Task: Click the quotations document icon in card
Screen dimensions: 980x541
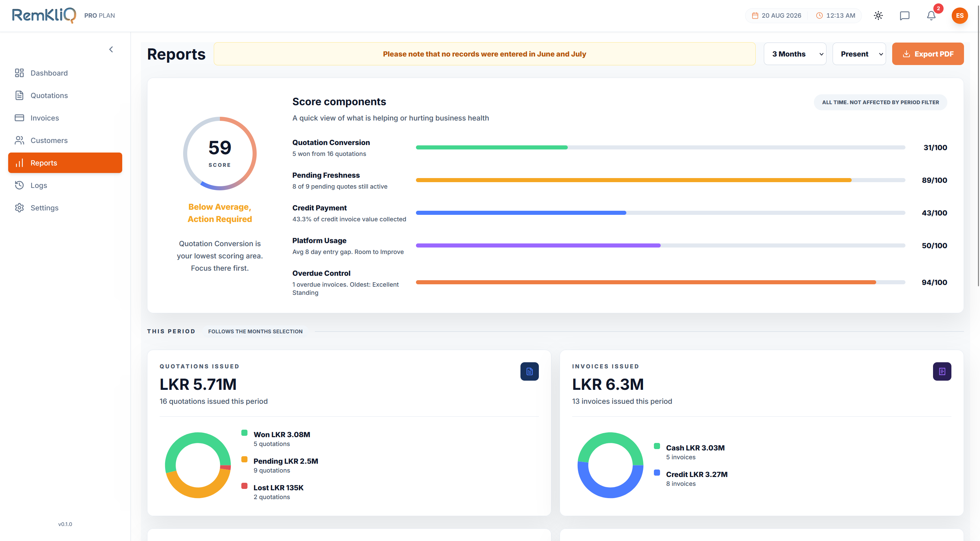Action: pos(529,371)
